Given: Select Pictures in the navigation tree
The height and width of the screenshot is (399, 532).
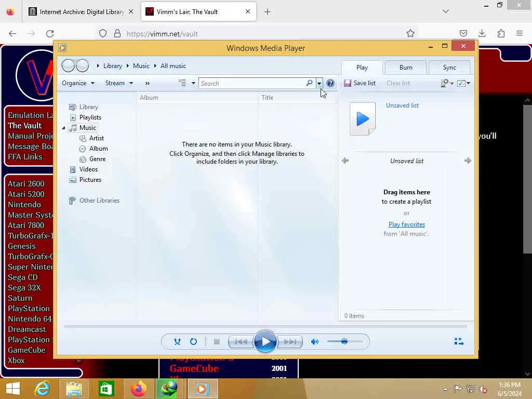Looking at the screenshot, I should click(x=90, y=180).
